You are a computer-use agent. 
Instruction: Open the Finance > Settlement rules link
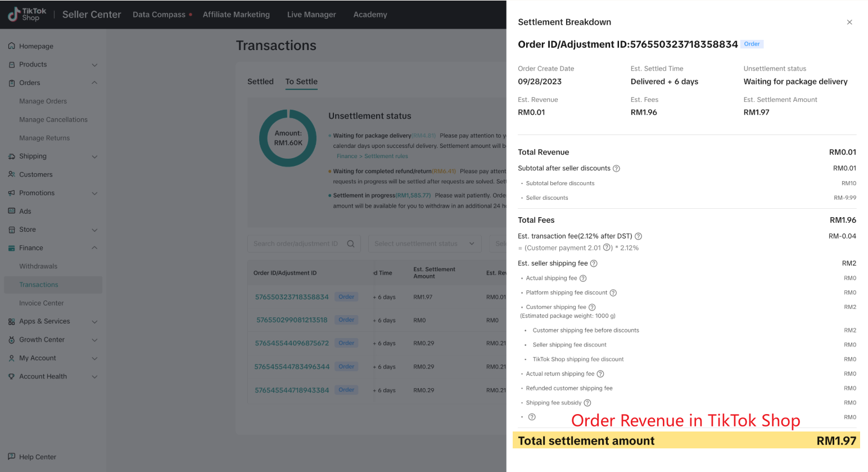tap(372, 156)
